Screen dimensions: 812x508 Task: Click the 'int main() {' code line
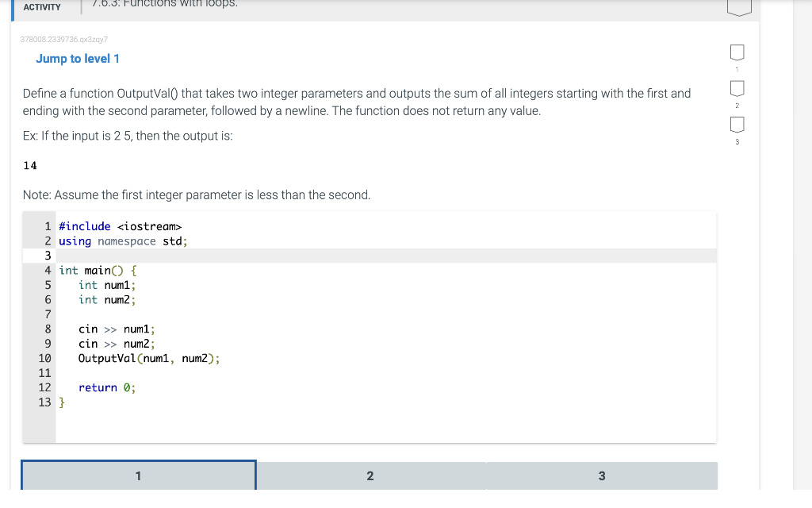(98, 271)
